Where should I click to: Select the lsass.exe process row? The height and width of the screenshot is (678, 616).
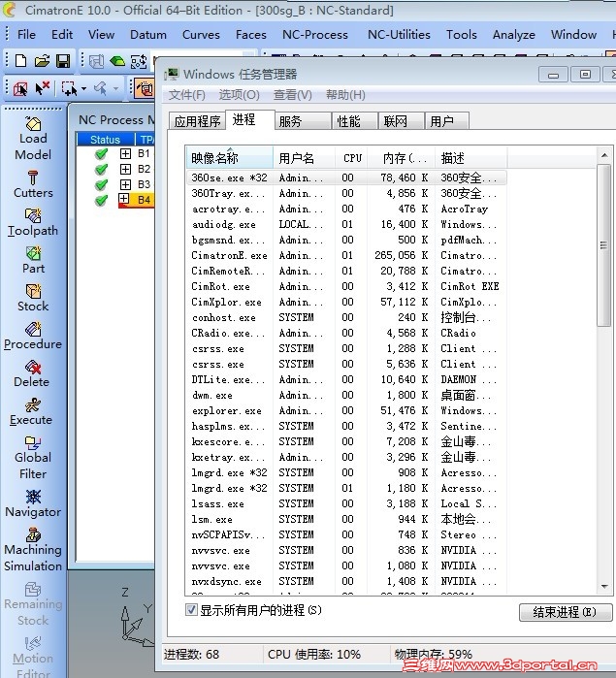point(346,503)
